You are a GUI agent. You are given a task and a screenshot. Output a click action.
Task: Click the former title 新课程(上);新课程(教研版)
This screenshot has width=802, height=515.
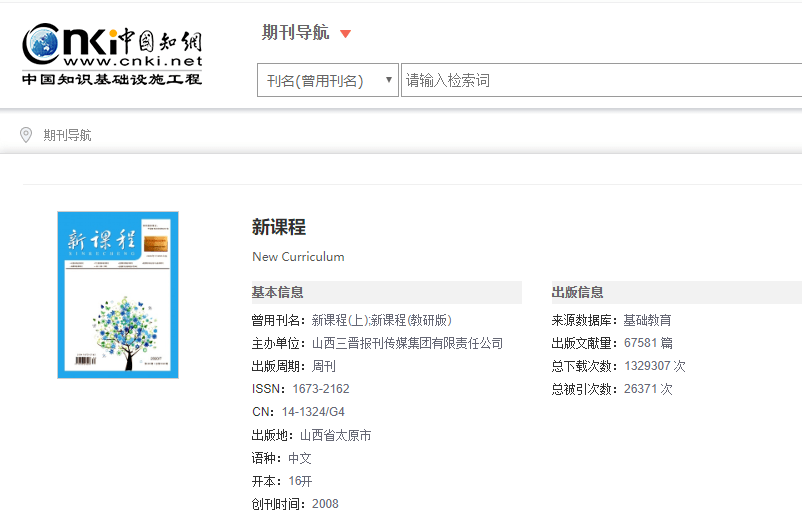tap(382, 320)
